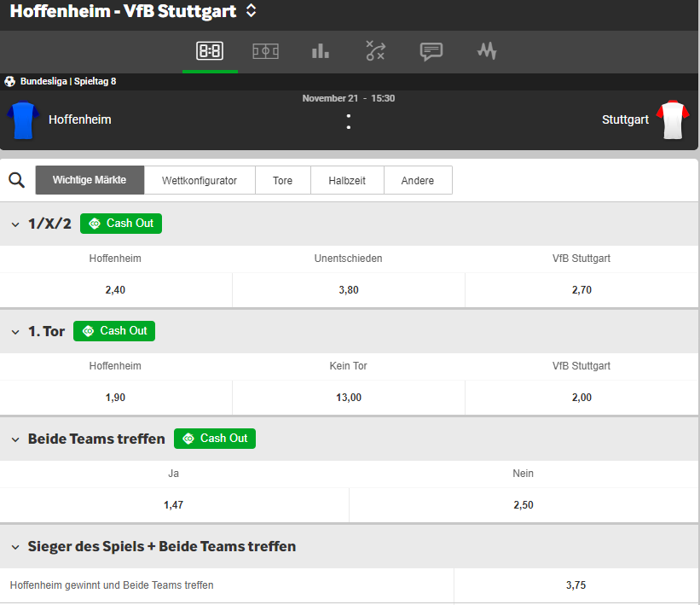700x605 pixels.
Task: Click the November 21 - 15:30 kickoff time
Action: 349,98
